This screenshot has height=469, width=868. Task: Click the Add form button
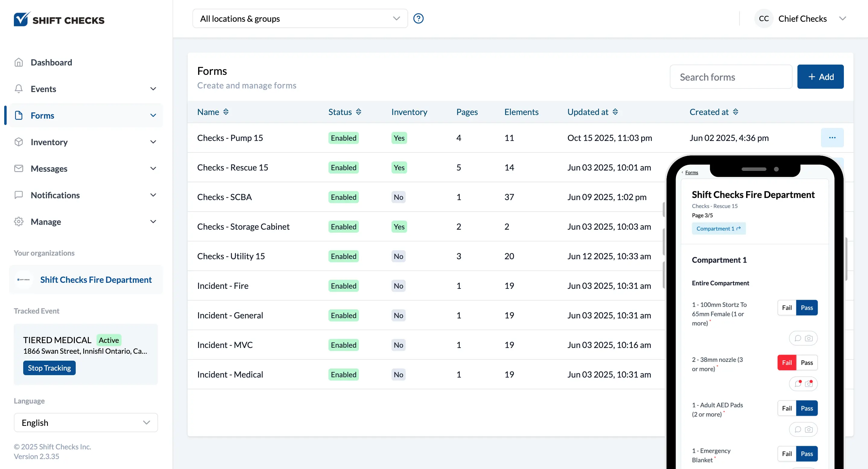pos(820,77)
